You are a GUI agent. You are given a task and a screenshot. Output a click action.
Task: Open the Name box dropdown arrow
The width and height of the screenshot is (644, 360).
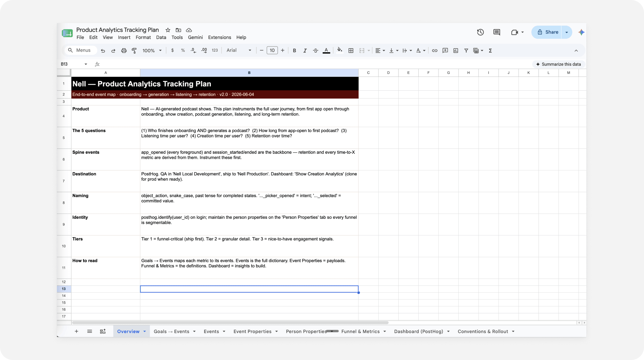(86, 64)
